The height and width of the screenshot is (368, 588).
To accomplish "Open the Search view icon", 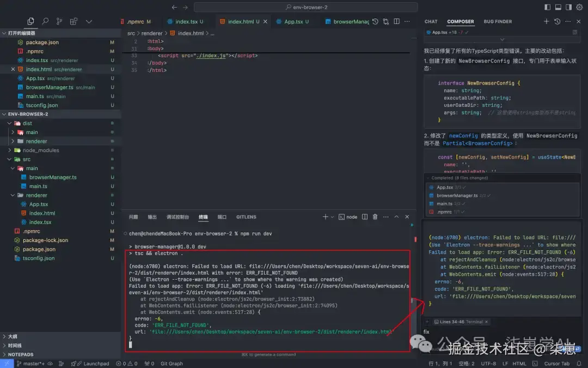I will (x=45, y=21).
